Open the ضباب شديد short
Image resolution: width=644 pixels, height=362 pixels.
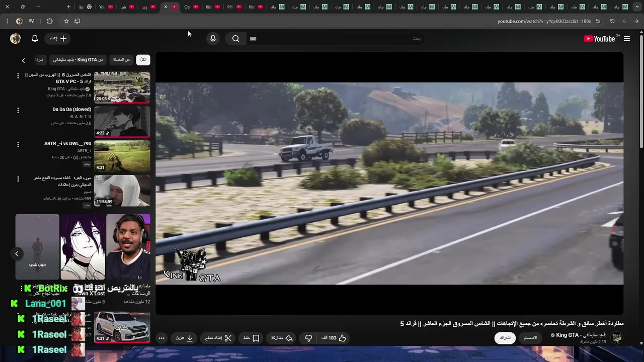[37, 246]
